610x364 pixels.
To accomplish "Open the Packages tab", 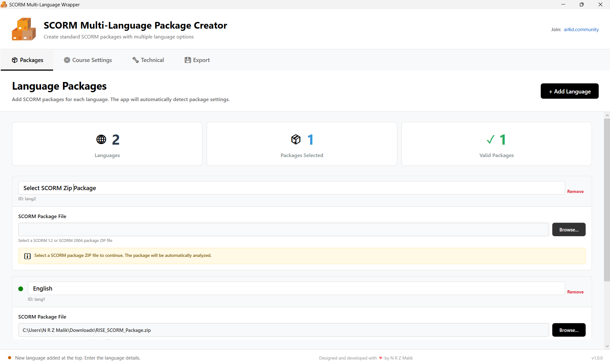I will [x=27, y=60].
